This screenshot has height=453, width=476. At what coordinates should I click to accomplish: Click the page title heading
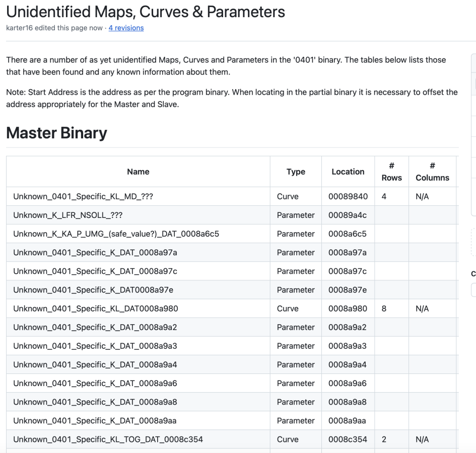click(146, 11)
